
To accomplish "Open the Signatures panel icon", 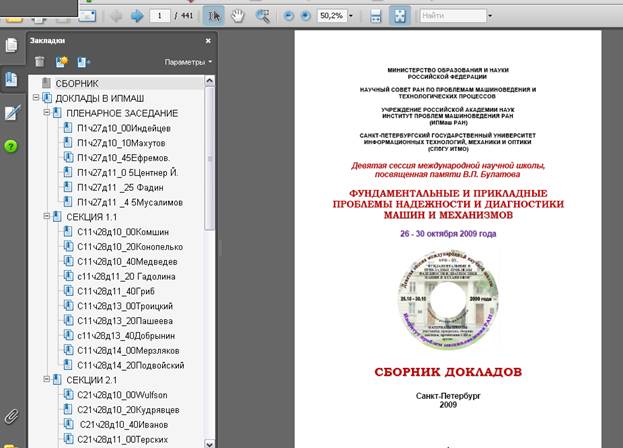I will (12, 113).
